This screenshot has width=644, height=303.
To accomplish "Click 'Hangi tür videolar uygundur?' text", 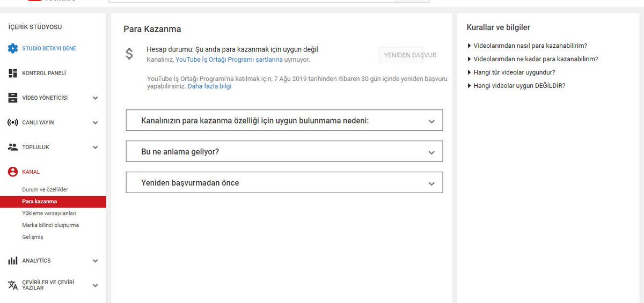I will [x=514, y=72].
